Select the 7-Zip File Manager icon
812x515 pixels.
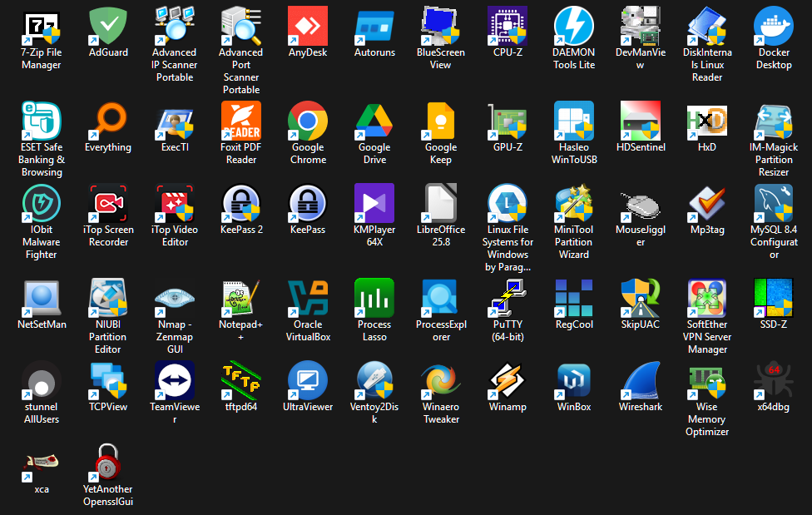(x=42, y=27)
